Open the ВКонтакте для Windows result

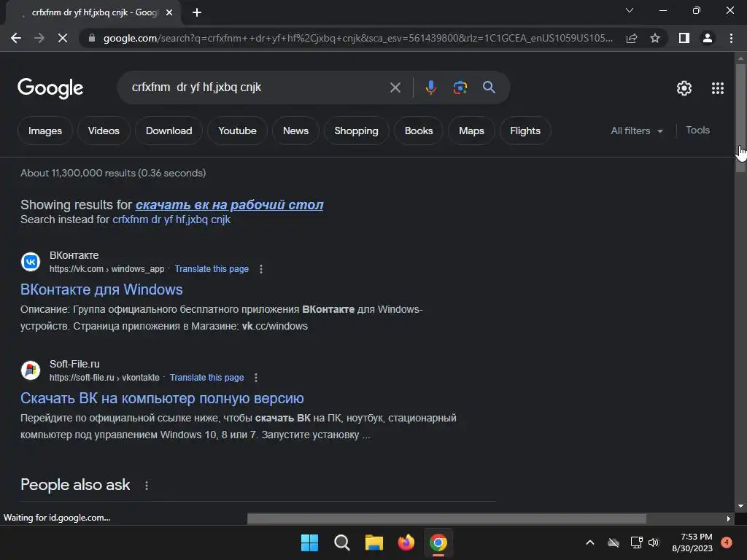click(x=101, y=289)
